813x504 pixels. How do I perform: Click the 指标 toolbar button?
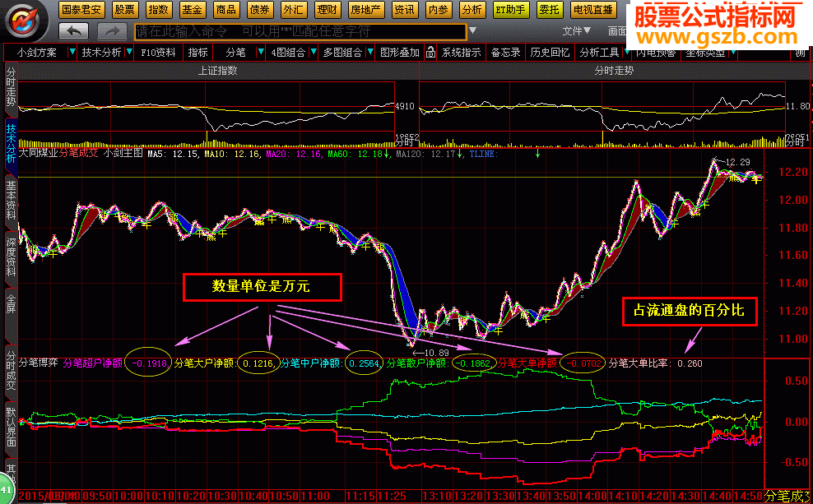197,53
